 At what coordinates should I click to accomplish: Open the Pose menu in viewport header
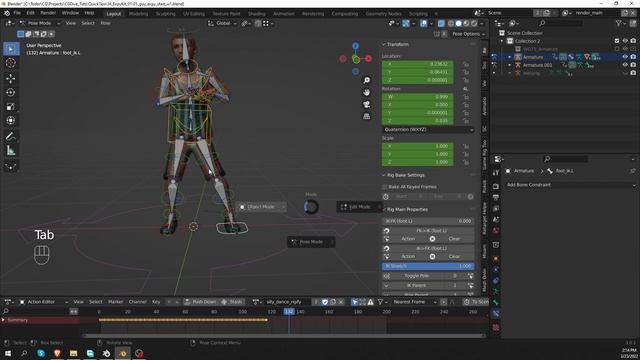[x=105, y=23]
